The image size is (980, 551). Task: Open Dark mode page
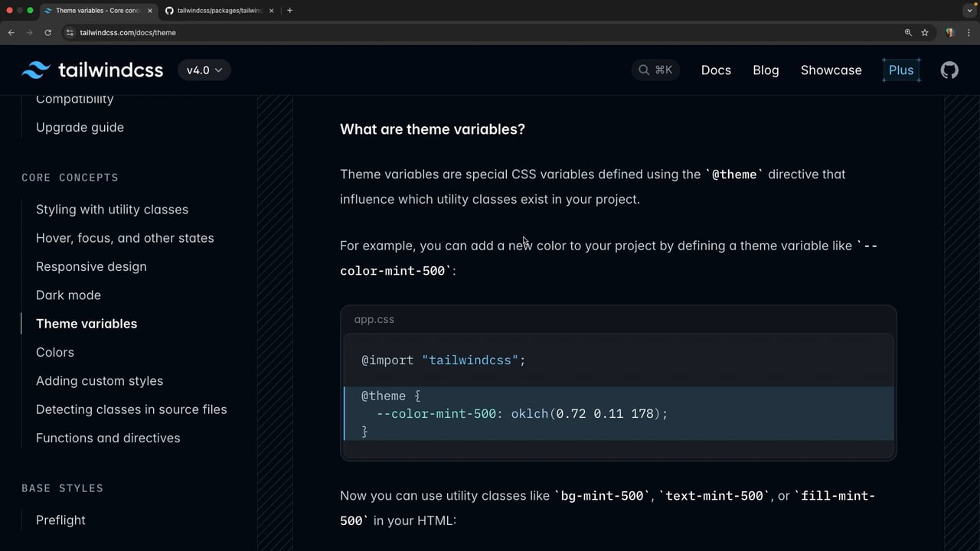coord(68,295)
